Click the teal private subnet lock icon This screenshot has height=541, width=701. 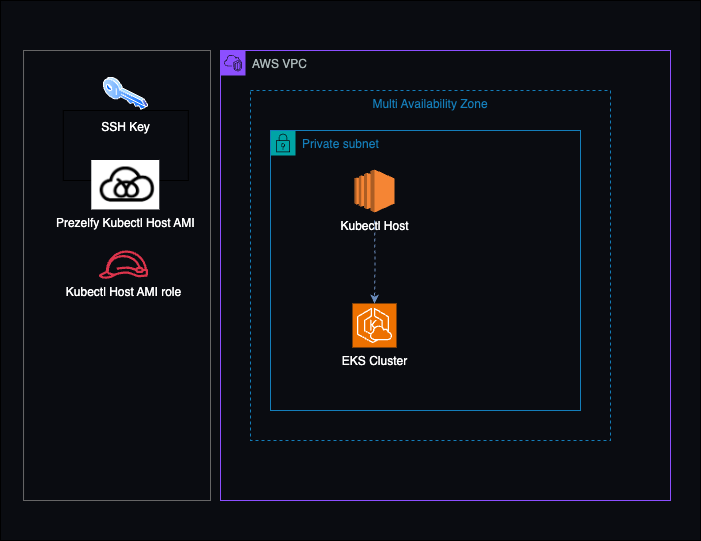[283, 143]
